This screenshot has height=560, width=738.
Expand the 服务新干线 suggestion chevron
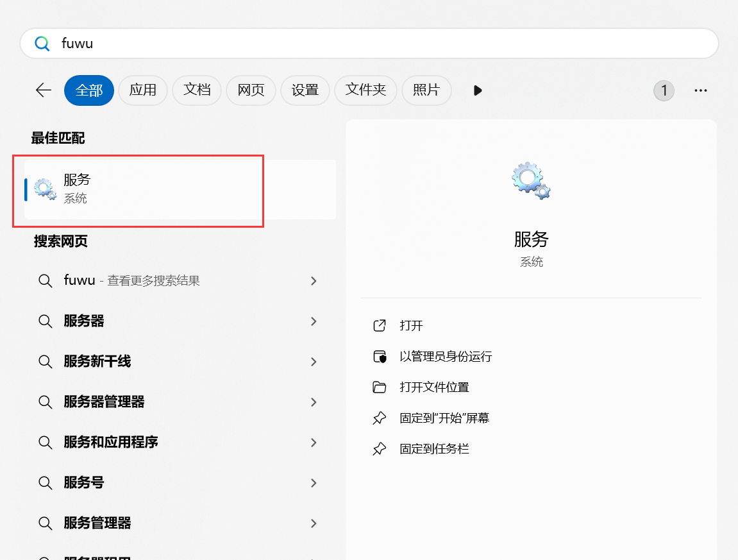pos(314,362)
